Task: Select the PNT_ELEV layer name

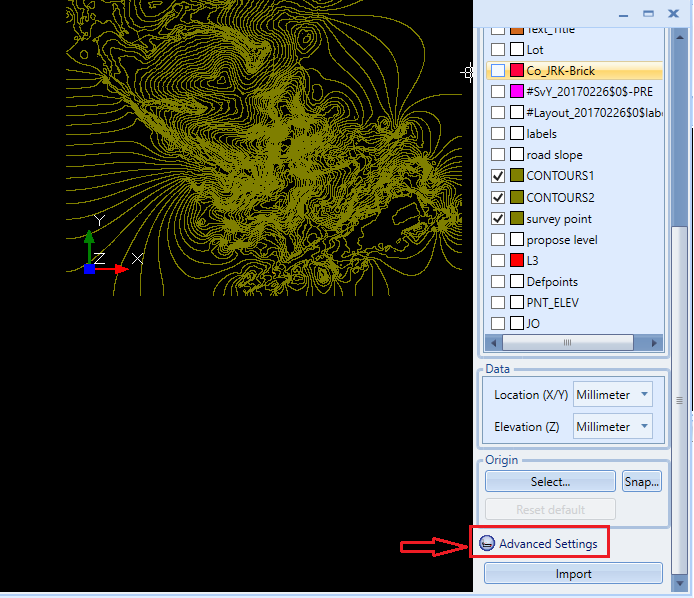Action: click(552, 303)
